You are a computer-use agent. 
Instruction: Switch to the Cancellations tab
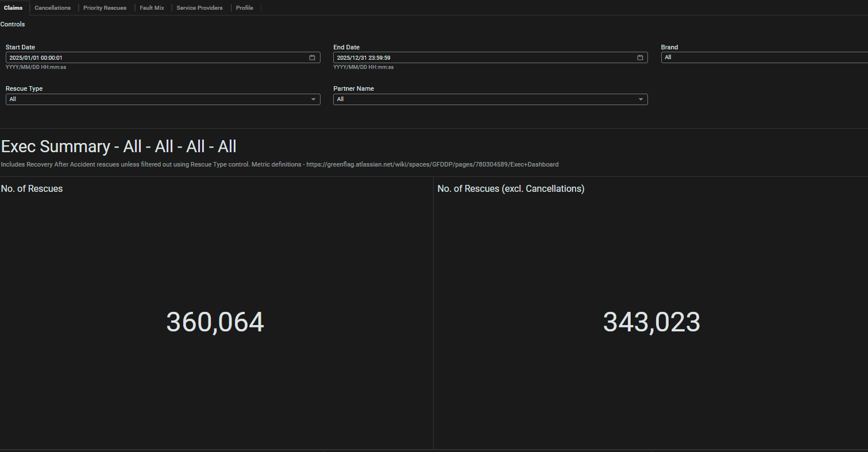pos(53,8)
